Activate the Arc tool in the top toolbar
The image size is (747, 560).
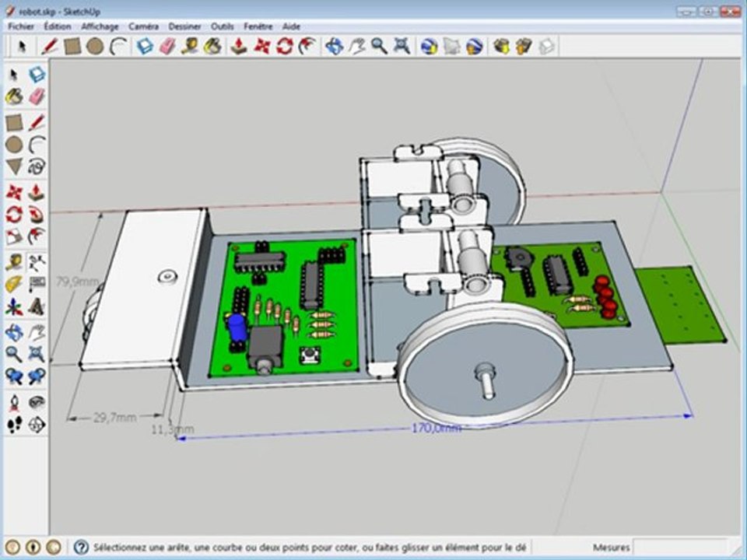118,47
